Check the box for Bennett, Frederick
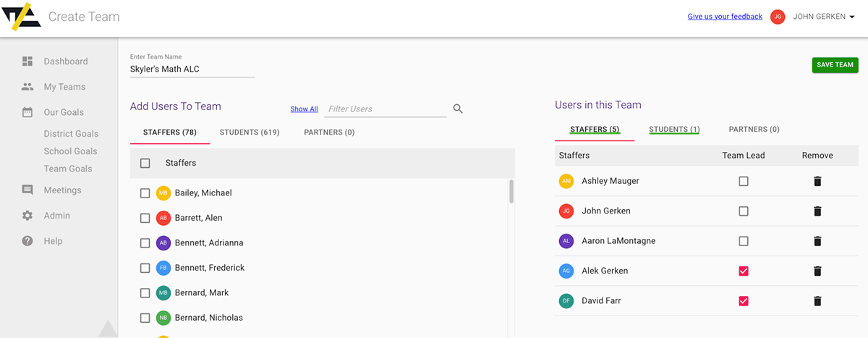 tap(145, 268)
